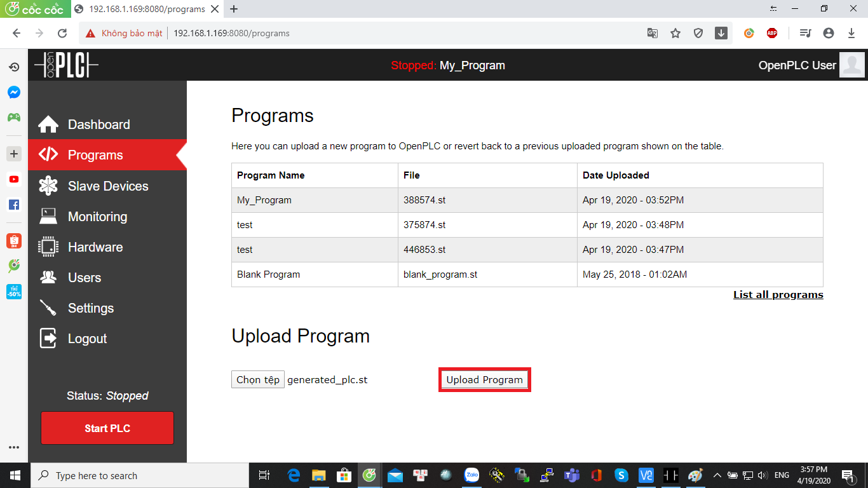Screen dimensions: 868x488
Task: Click the Upload Program button
Action: point(484,380)
